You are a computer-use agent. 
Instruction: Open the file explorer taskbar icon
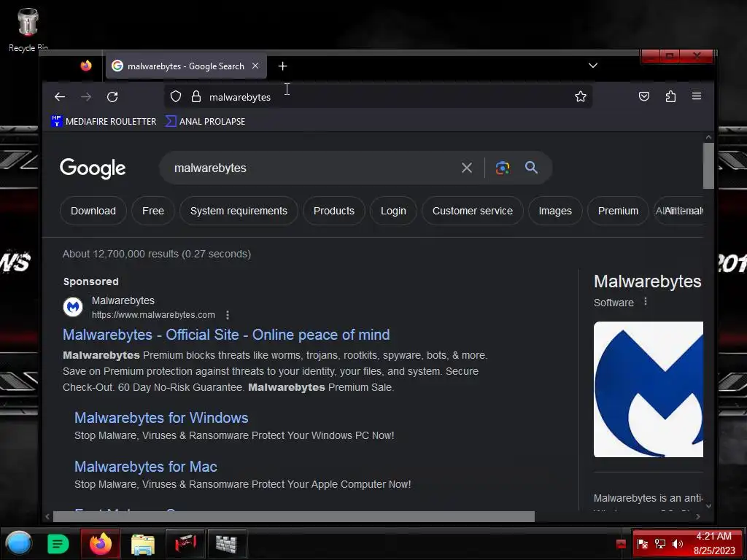[143, 544]
